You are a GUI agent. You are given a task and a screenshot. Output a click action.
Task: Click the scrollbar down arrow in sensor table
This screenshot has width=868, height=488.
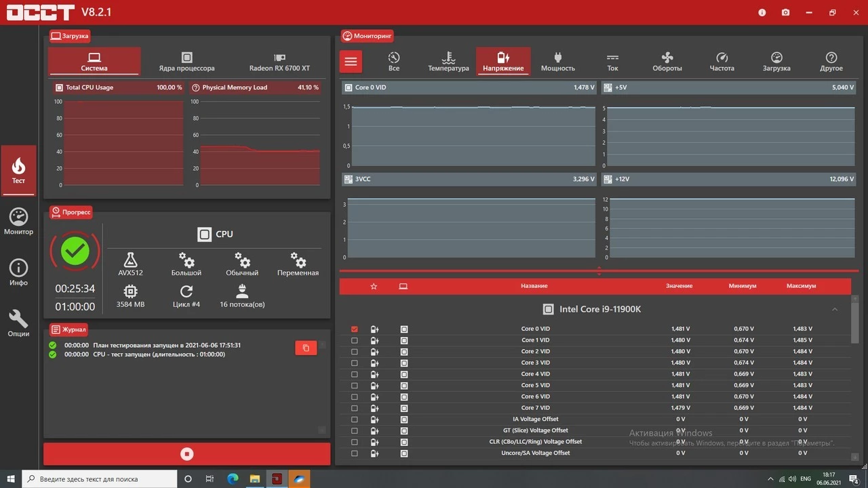coord(855,457)
